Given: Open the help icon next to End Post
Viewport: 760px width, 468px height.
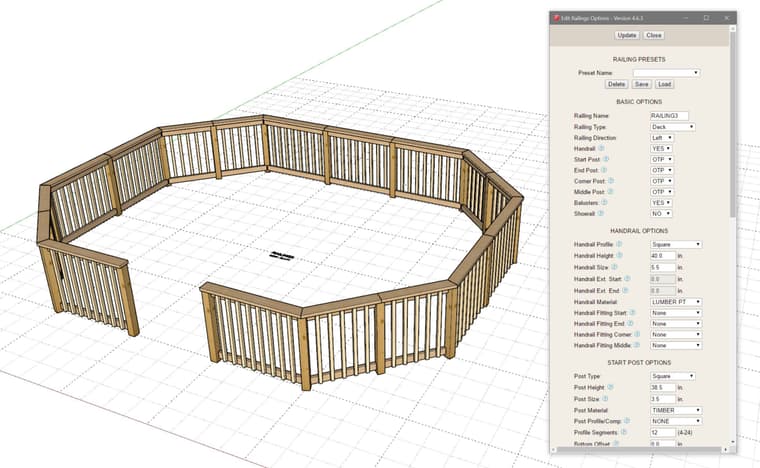Looking at the screenshot, I should (x=604, y=171).
